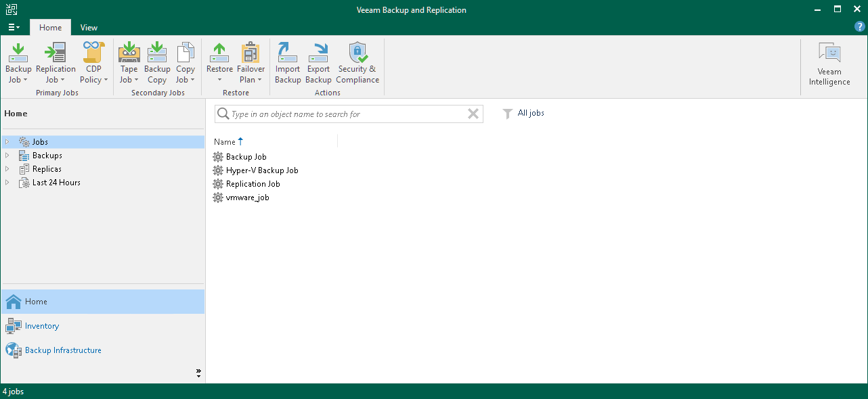Switch to the View ribbon tab
Screen dimensions: 868x399
(89, 28)
